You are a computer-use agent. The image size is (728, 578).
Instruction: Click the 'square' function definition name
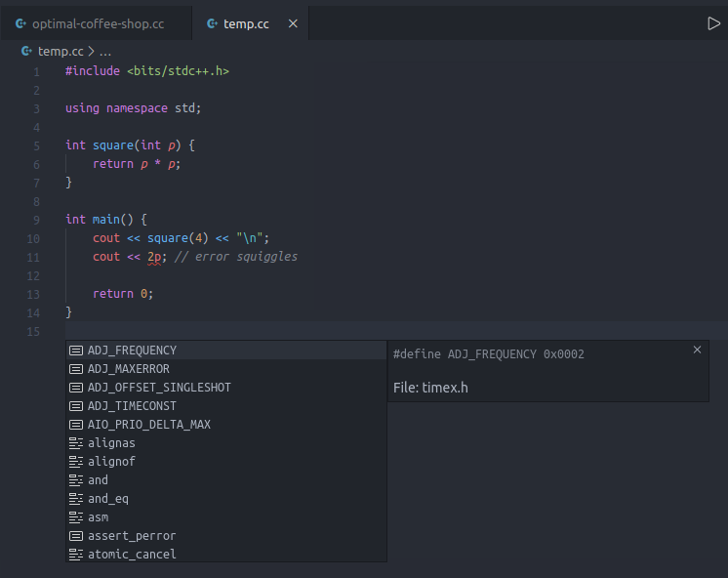click(113, 145)
